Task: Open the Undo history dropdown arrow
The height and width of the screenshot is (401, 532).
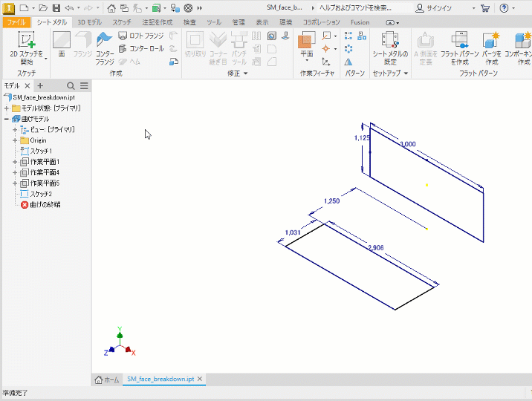Action: pos(78,8)
